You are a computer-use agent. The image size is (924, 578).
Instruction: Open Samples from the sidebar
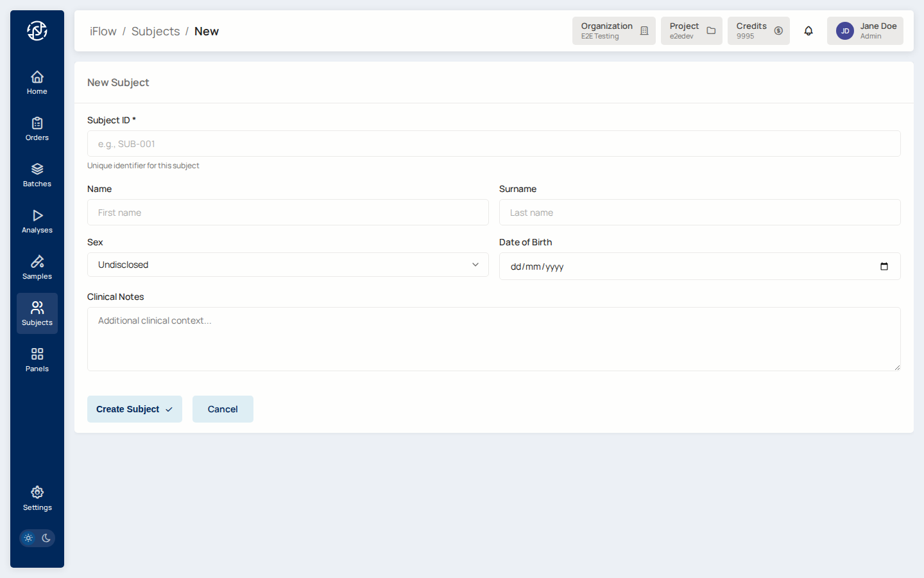tap(37, 267)
